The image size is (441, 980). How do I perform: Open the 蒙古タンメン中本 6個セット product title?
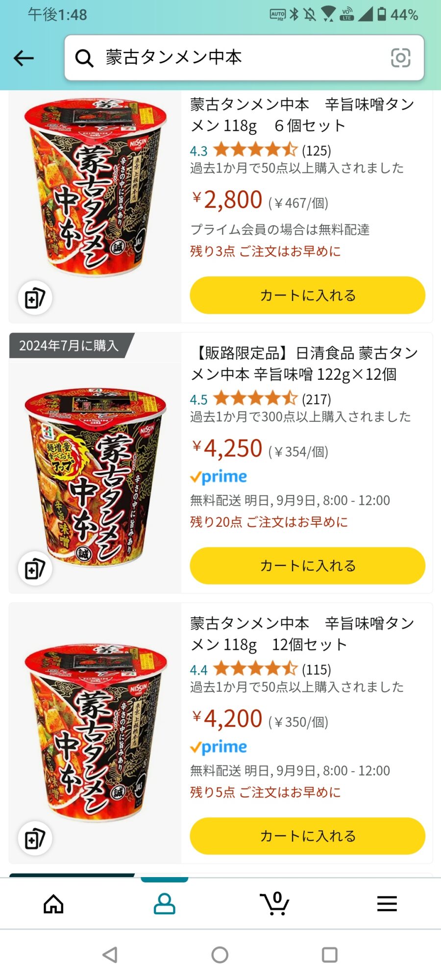(x=302, y=115)
